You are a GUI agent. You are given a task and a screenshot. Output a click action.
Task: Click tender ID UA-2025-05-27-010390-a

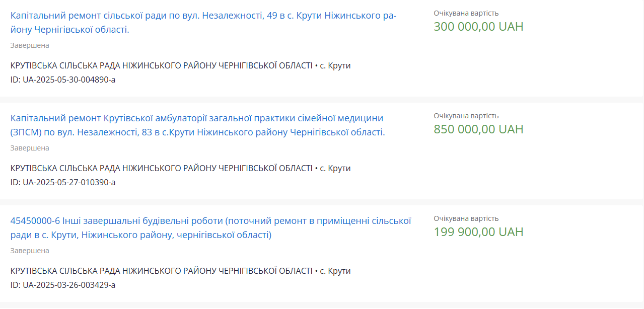63,182
